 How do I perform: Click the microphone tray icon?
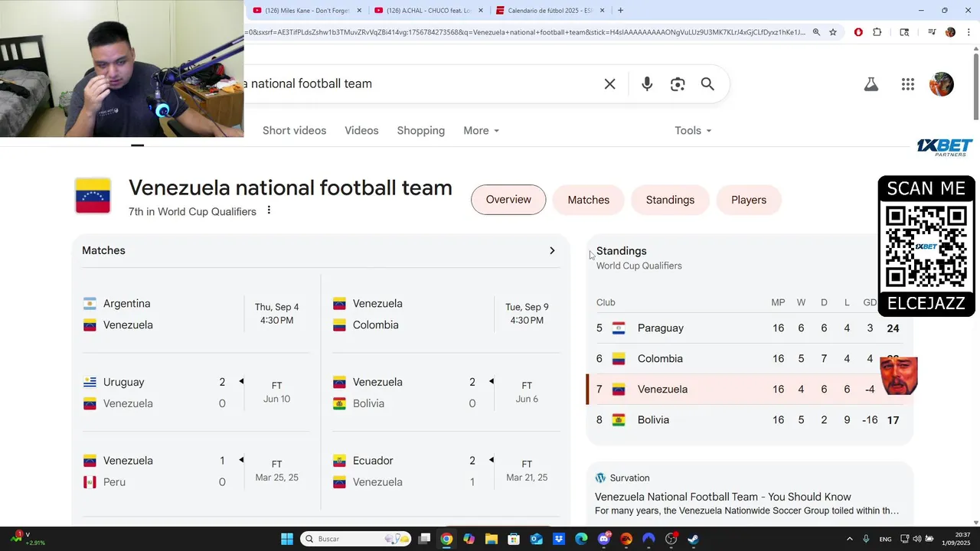click(x=866, y=539)
